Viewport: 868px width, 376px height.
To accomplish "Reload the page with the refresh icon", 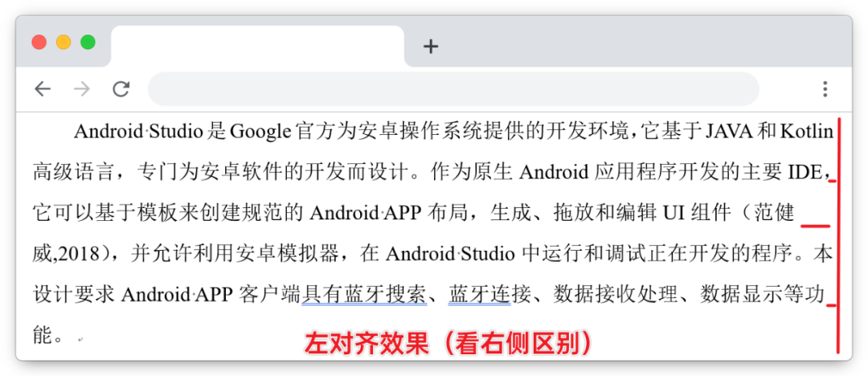I will [x=121, y=88].
